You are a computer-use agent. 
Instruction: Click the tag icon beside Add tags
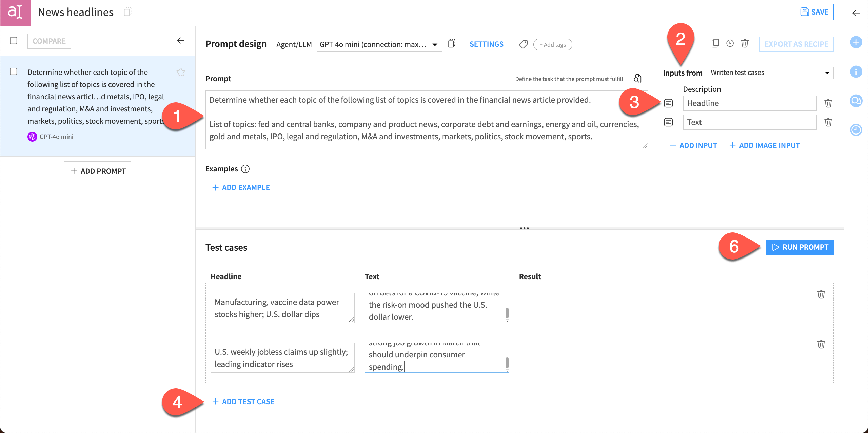523,44
